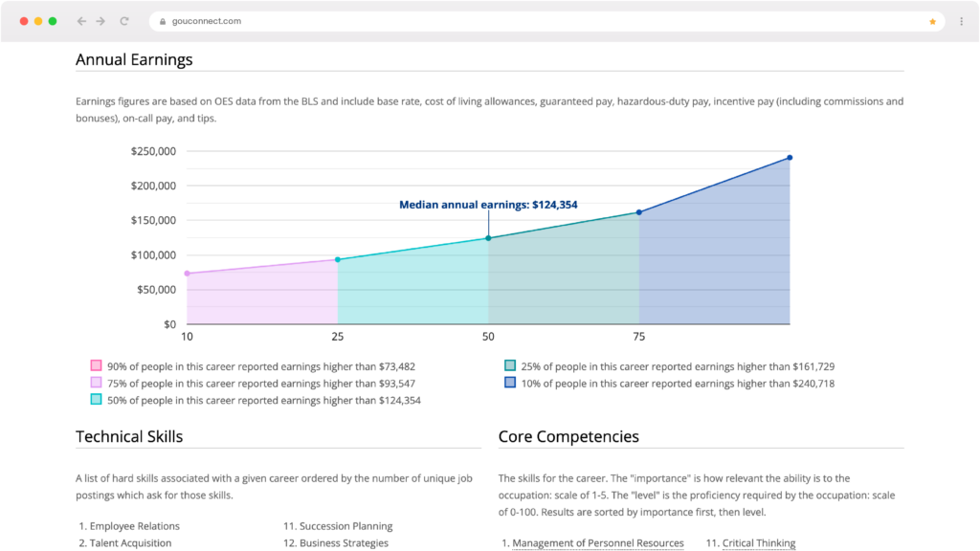Click the median data point on chart
Viewport: 980px width, 551px height.
click(488, 238)
